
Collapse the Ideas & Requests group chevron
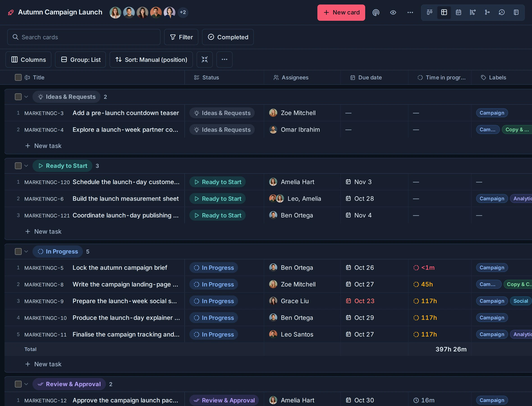click(26, 97)
